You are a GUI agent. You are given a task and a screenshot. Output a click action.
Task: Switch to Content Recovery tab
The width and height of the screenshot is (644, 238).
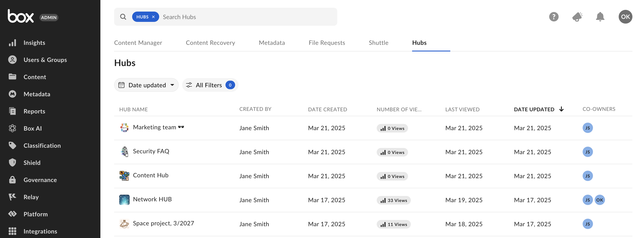pos(210,43)
